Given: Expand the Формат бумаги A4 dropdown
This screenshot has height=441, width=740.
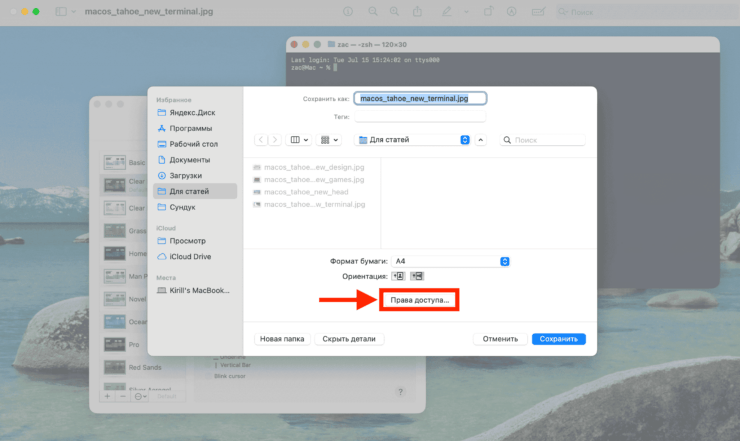Looking at the screenshot, I should (452, 261).
